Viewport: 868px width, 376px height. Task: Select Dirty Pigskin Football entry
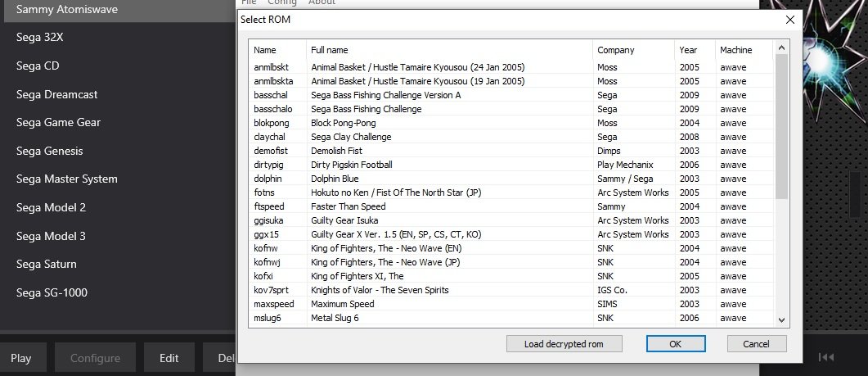click(x=511, y=165)
